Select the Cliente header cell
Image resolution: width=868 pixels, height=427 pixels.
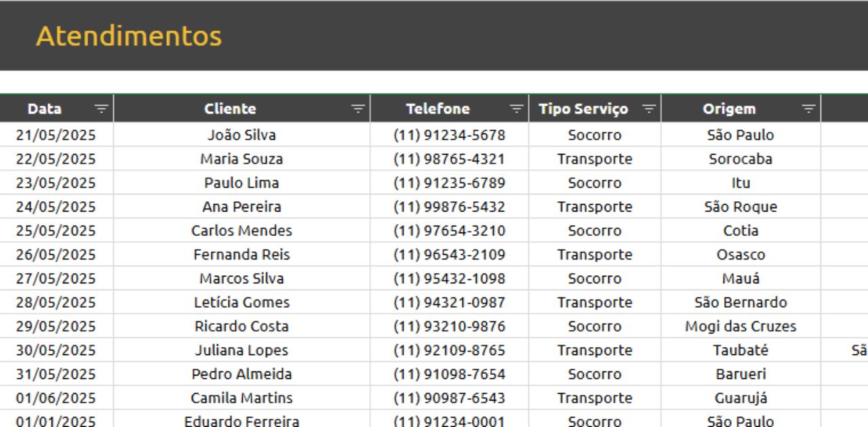231,108
